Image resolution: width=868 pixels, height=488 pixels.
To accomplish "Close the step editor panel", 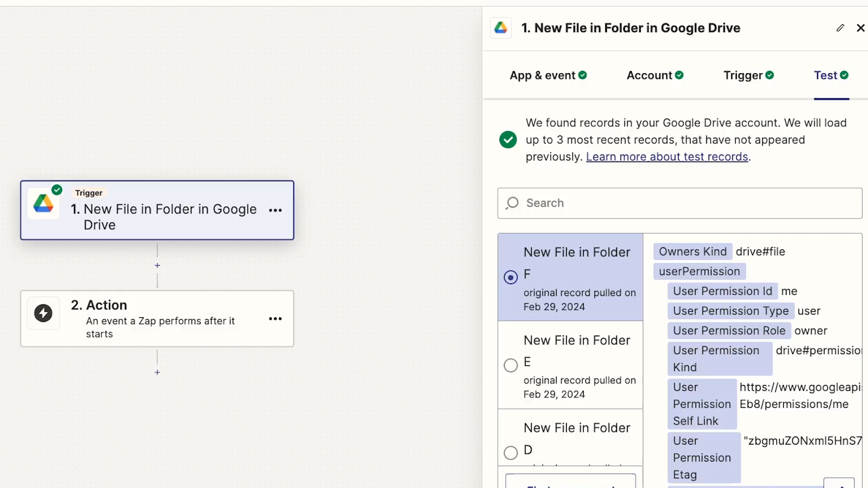I will pyautogui.click(x=860, y=28).
